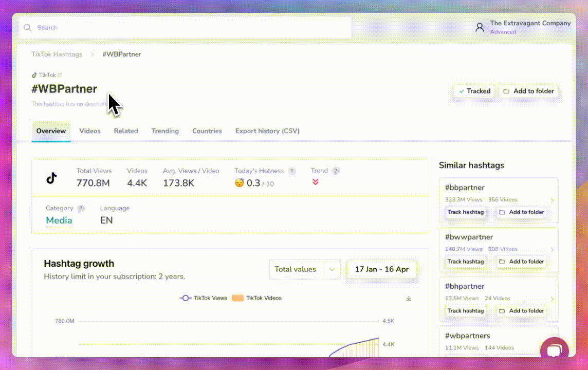Screen dimensions: 588x370
Task: Switch to the Videos tab
Action: 89,131
